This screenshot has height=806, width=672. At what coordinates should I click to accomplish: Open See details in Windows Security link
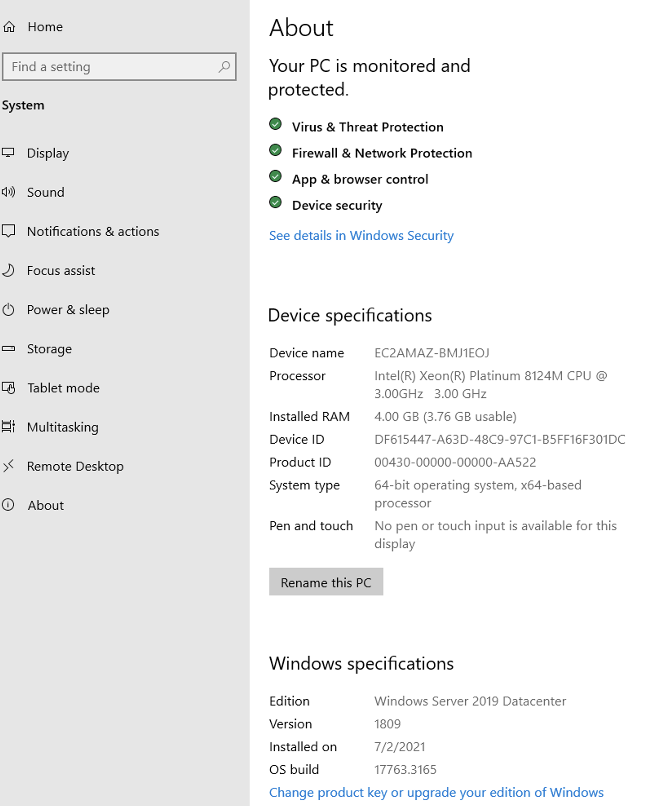pos(361,235)
